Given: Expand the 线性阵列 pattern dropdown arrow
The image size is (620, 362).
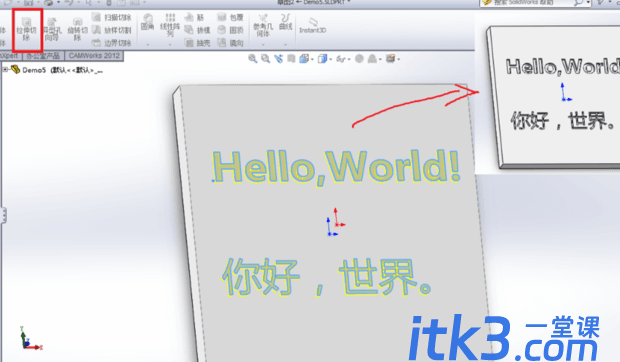Looking at the screenshot, I should [170, 45].
